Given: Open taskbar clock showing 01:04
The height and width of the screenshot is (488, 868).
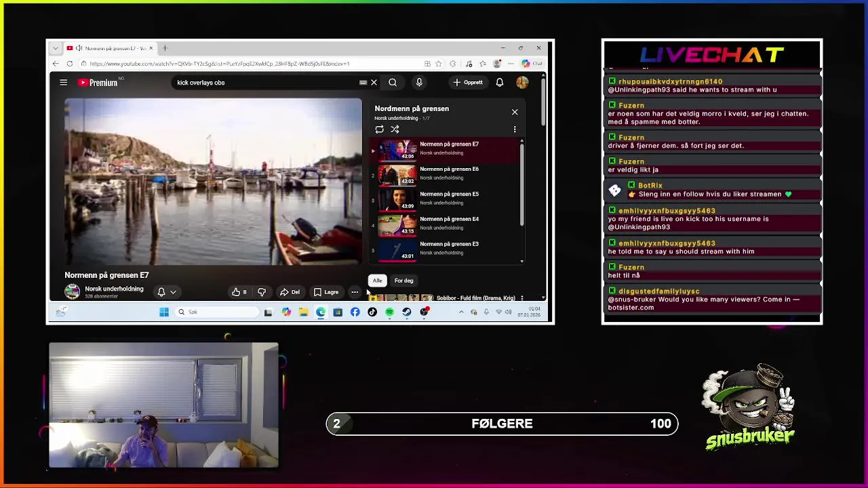Looking at the screenshot, I should point(529,312).
